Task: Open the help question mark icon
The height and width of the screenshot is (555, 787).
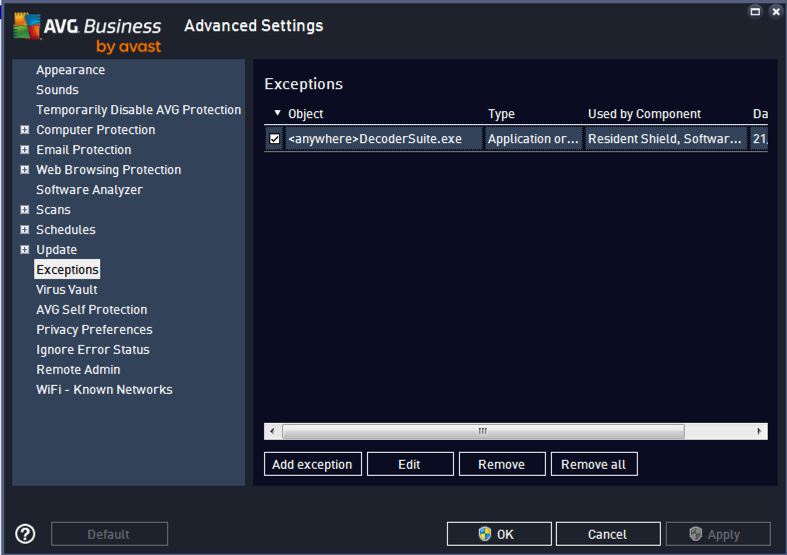Action: (x=25, y=534)
